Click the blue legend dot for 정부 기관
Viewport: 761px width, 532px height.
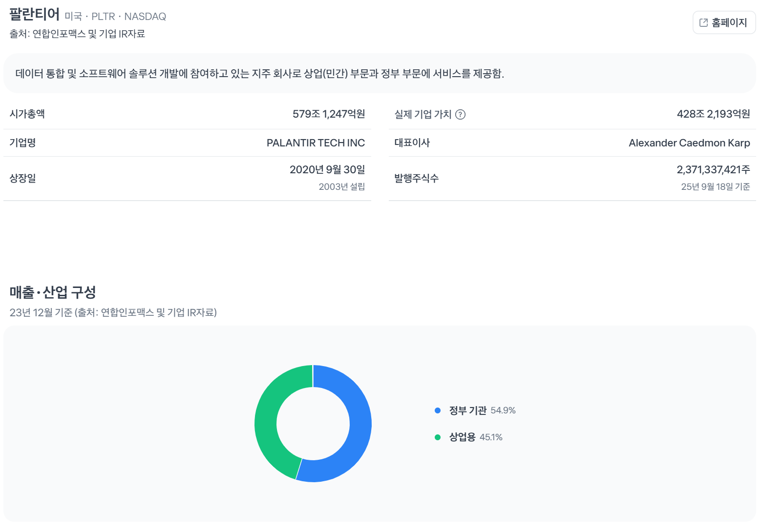(438, 410)
